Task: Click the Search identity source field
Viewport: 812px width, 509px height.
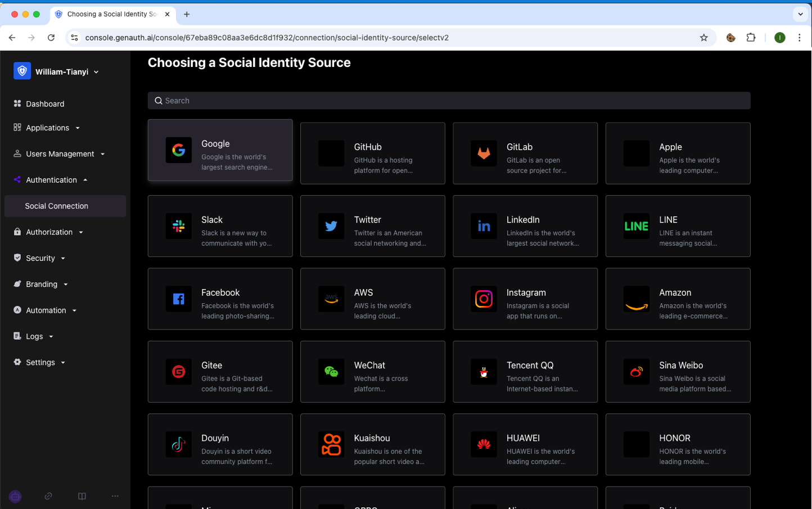Action: [449, 101]
